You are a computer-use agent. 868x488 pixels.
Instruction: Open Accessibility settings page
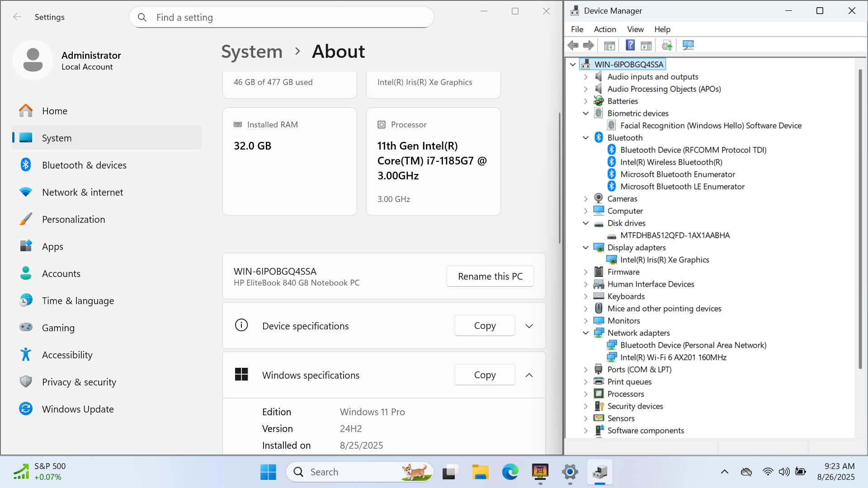107,355
